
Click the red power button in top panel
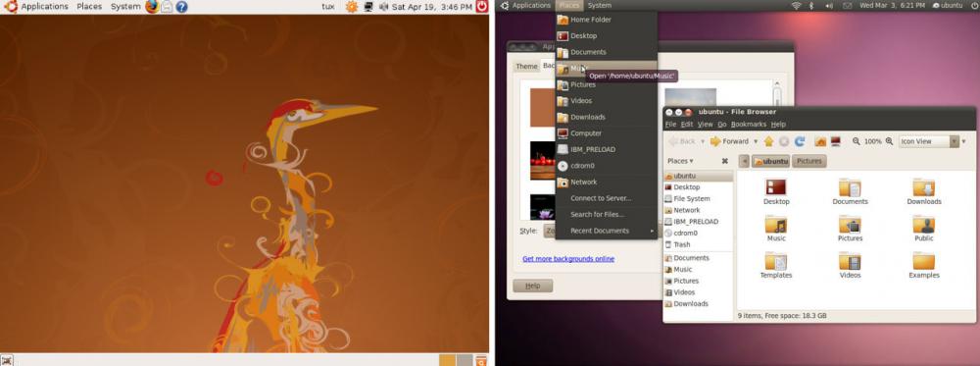coord(482,7)
